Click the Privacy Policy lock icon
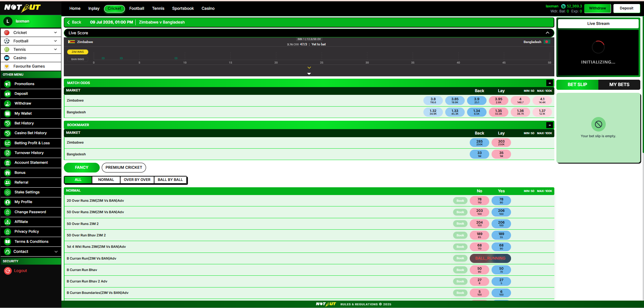The image size is (644, 308). click(x=8, y=232)
